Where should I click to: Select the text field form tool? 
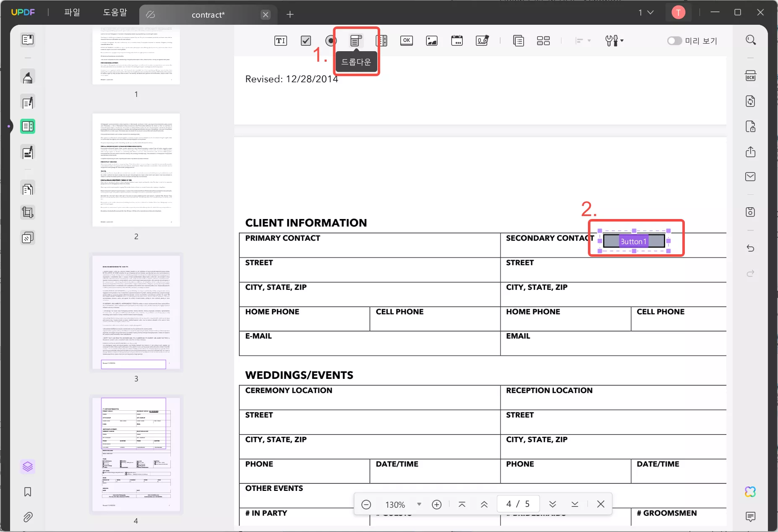tap(281, 41)
